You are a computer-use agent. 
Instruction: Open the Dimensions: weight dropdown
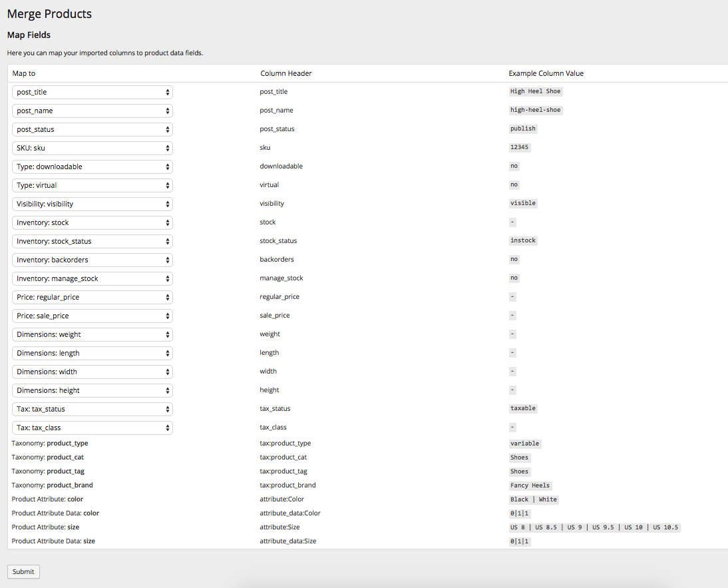[x=92, y=334]
